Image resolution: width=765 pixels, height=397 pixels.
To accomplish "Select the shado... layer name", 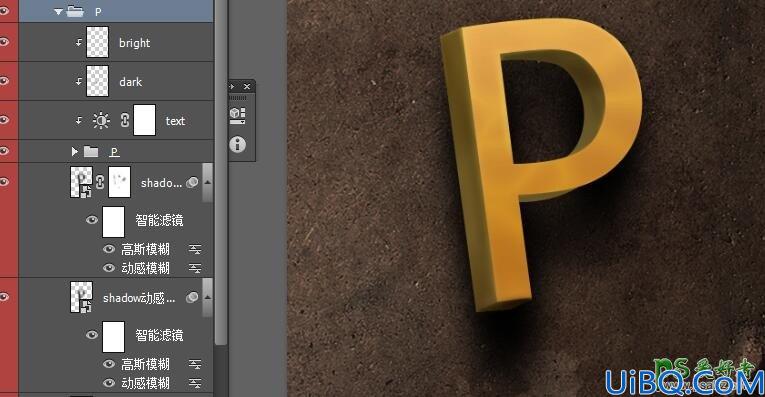I will pyautogui.click(x=161, y=183).
